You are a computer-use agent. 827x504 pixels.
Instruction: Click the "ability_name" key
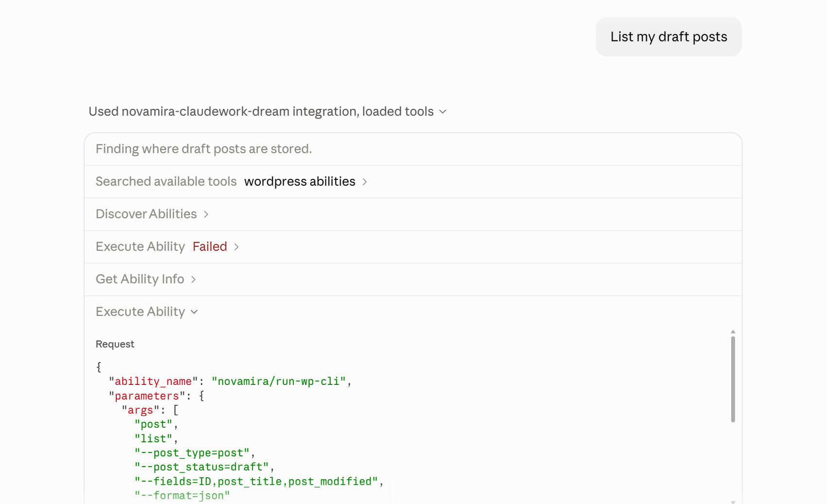point(153,382)
